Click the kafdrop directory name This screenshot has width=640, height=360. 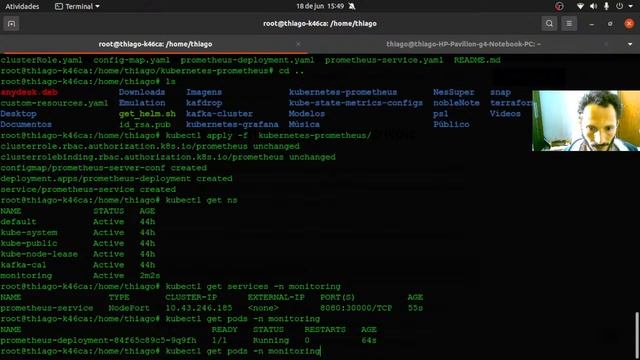click(204, 103)
